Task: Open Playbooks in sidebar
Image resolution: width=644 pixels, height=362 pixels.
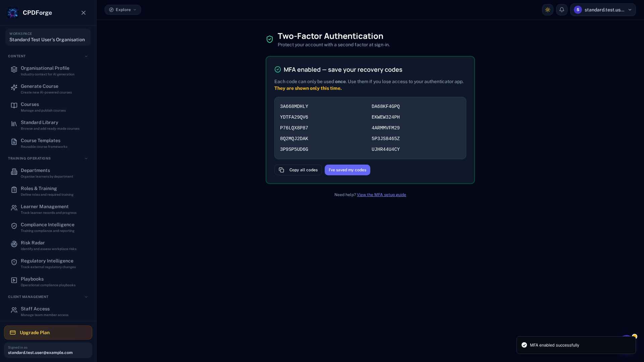Action: 48,282
